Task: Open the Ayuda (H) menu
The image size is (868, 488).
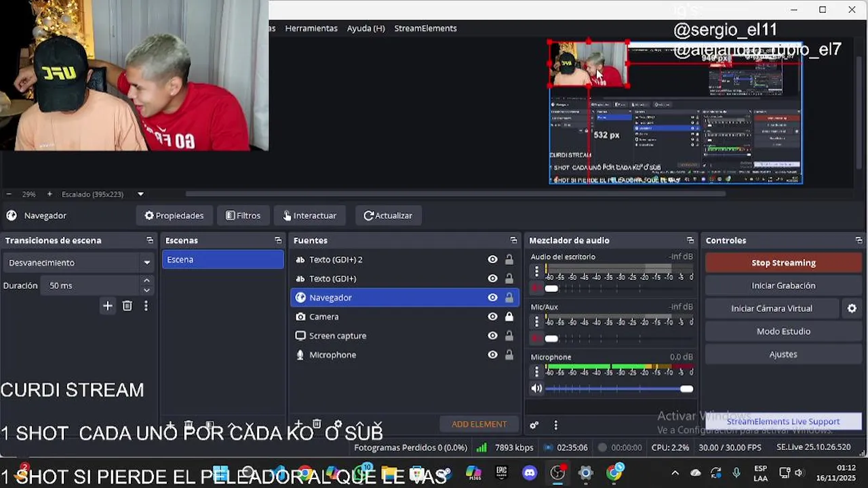Action: 366,28
